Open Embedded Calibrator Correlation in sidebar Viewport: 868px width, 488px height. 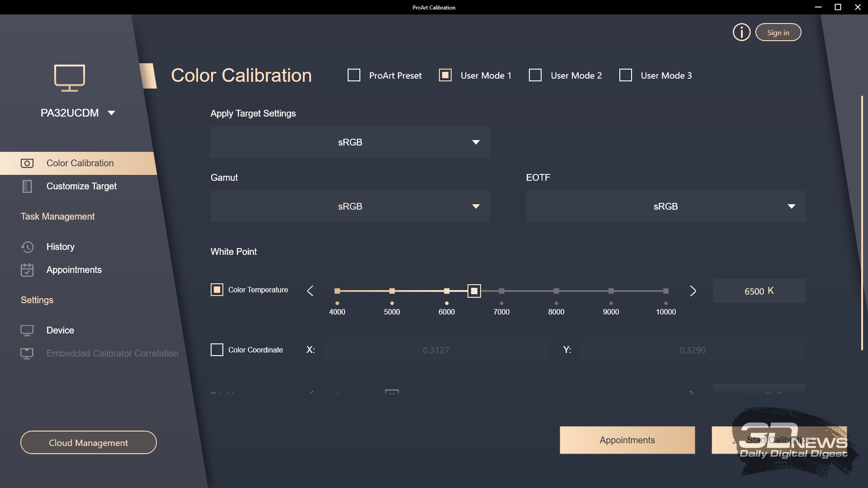(x=113, y=353)
